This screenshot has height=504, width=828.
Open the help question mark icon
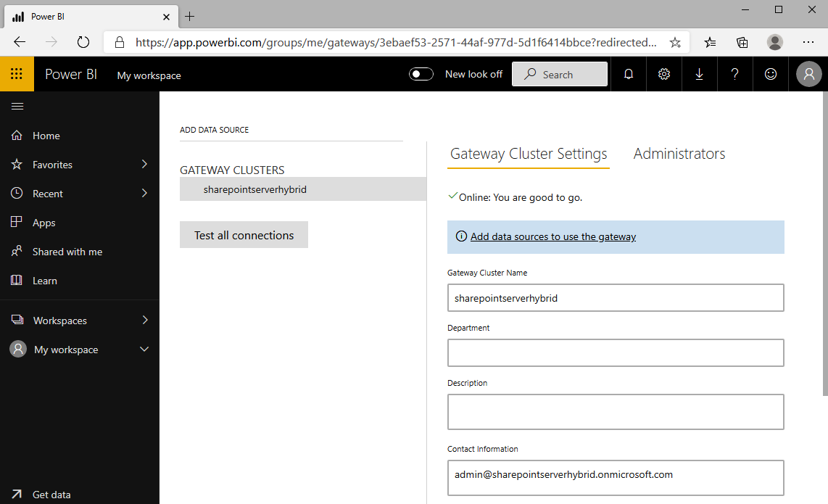tap(734, 74)
